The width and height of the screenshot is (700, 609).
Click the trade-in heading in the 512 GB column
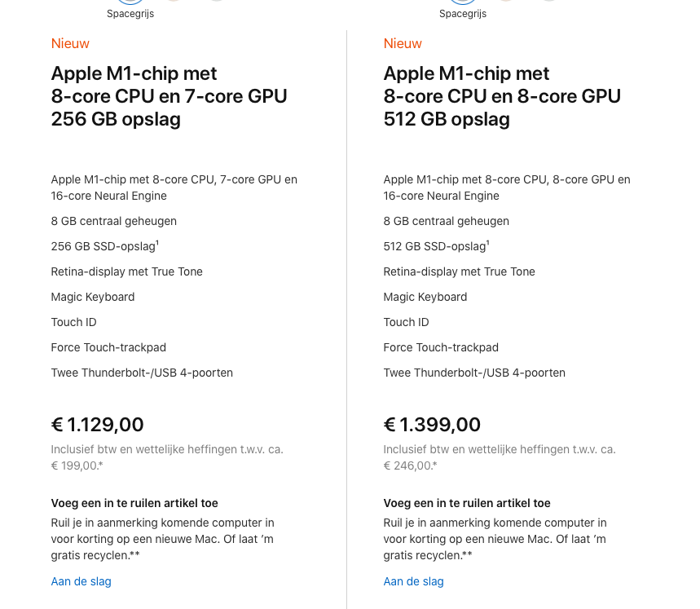(x=467, y=503)
